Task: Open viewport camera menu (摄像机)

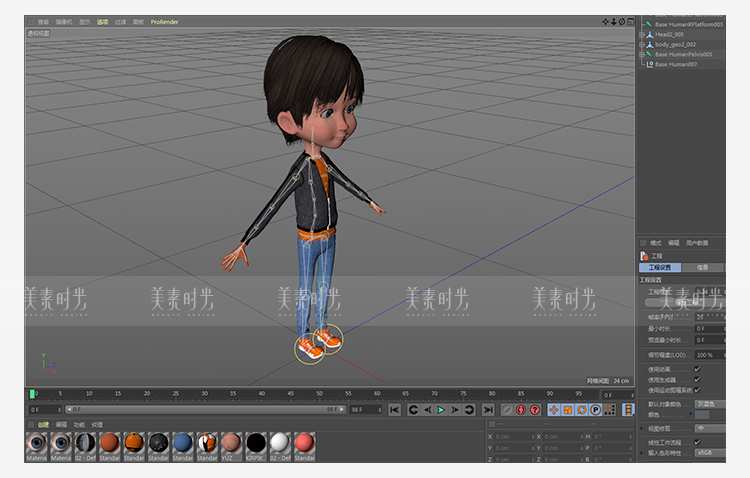Action: coord(64,22)
